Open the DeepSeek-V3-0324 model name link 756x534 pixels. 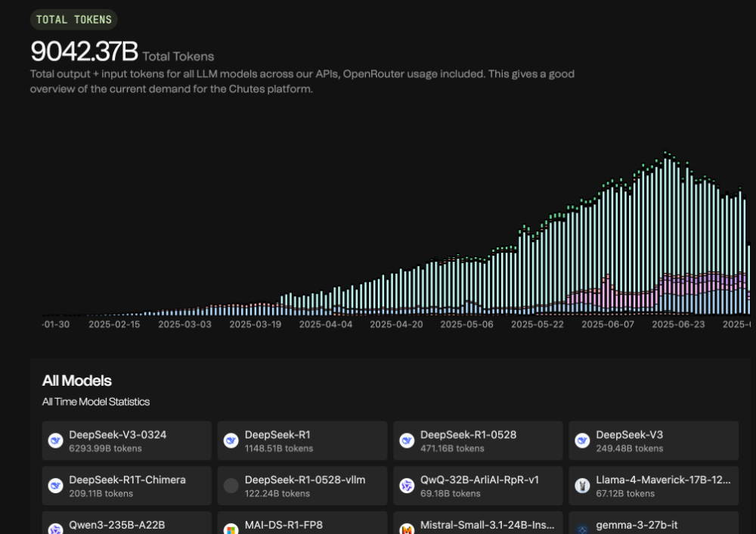coord(117,435)
